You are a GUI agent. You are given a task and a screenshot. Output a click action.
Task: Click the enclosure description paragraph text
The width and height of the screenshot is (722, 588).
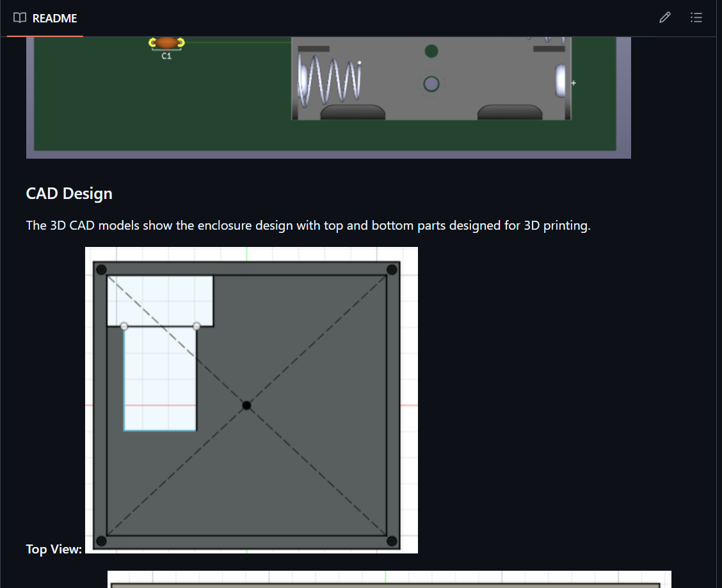[x=308, y=225]
